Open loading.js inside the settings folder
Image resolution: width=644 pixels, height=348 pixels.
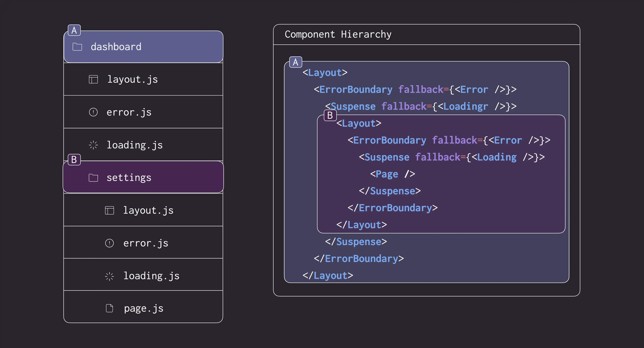pyautogui.click(x=143, y=275)
